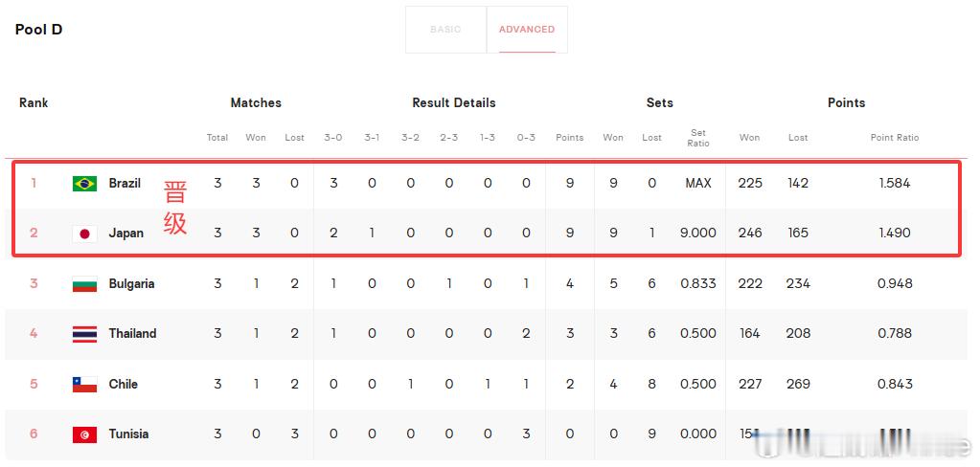Click the Japan flag icon
The width and height of the screenshot is (980, 467).
click(84, 233)
